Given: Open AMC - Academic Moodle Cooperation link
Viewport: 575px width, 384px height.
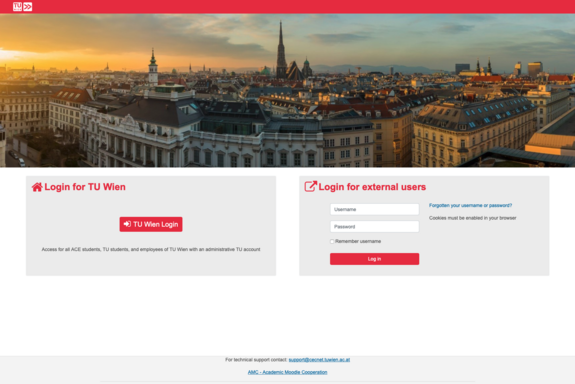Looking at the screenshot, I should (288, 372).
